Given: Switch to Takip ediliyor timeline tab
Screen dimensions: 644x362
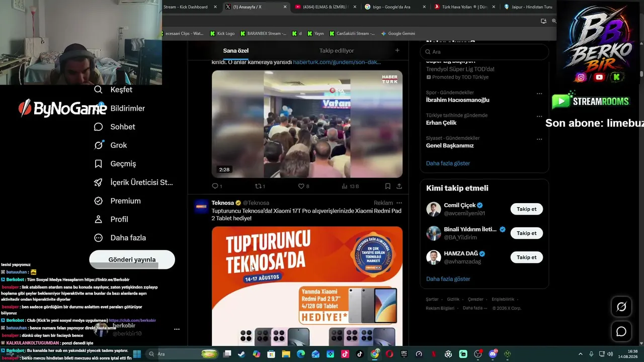Looking at the screenshot, I should (337, 51).
